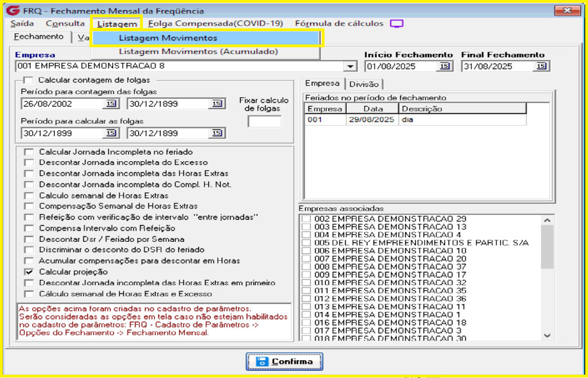This screenshot has height=378, width=588.
Task: Enable Calcular contagem de folgas
Action: (28, 80)
